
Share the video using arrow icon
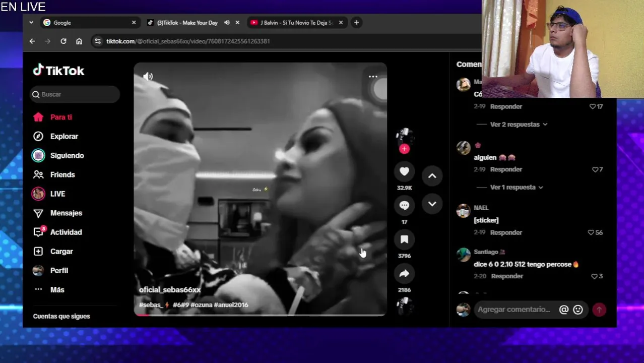[x=404, y=273]
